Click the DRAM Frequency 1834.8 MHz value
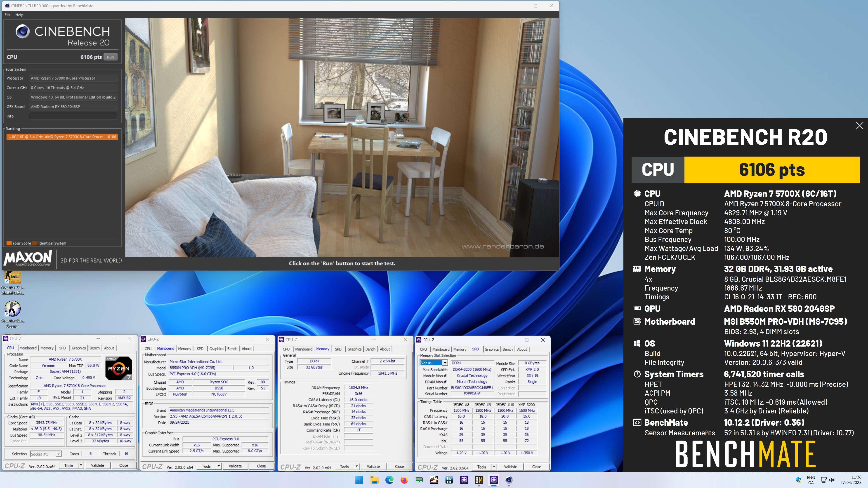The height and width of the screenshot is (488, 868). [358, 388]
